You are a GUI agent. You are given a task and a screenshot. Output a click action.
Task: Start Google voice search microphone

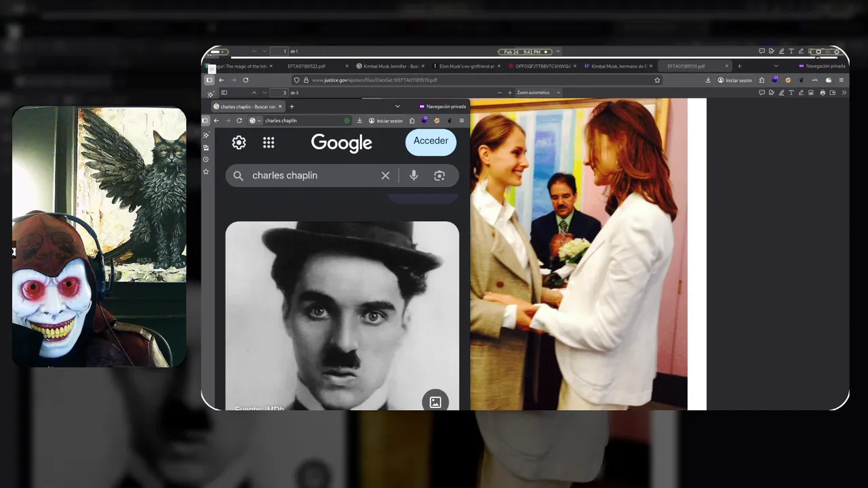(x=414, y=176)
